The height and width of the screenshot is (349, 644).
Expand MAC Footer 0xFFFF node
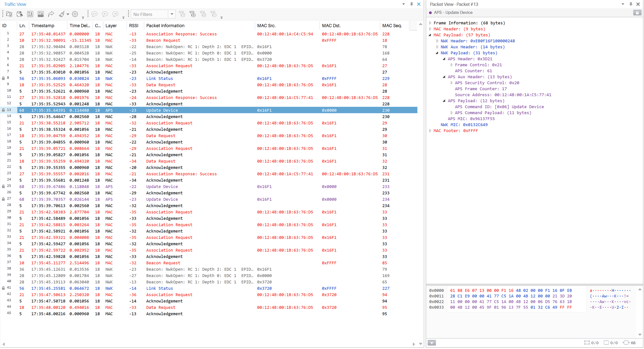point(430,131)
